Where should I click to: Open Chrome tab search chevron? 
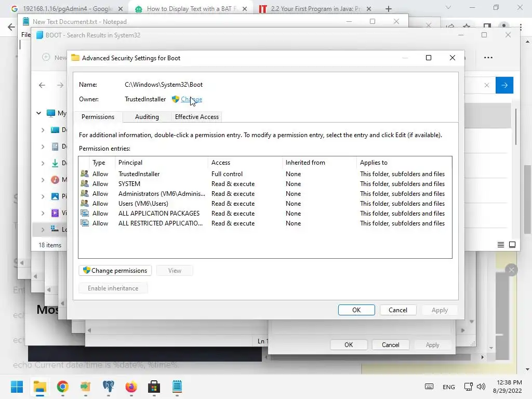point(448,7)
